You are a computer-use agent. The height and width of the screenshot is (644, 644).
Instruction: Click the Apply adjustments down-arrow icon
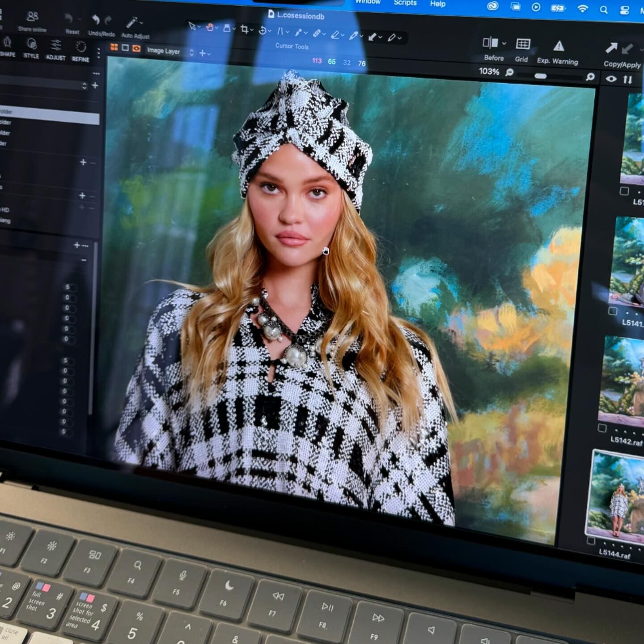(x=627, y=48)
